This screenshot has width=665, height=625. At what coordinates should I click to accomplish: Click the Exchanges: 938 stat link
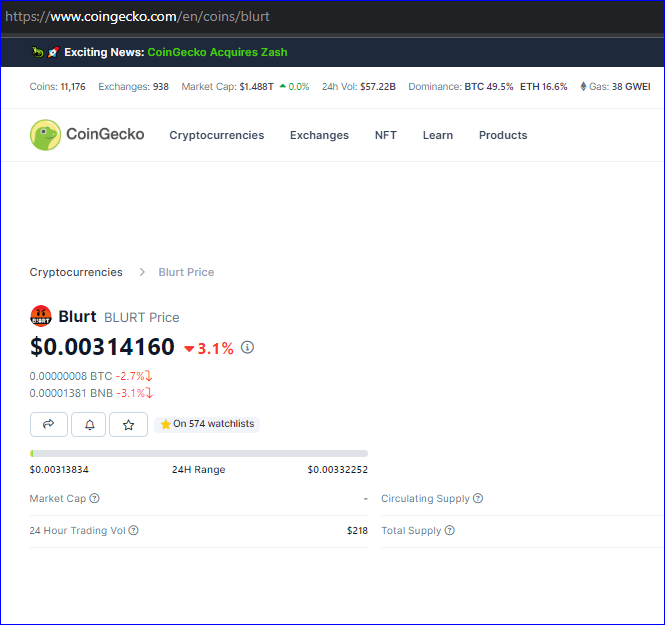point(133,86)
